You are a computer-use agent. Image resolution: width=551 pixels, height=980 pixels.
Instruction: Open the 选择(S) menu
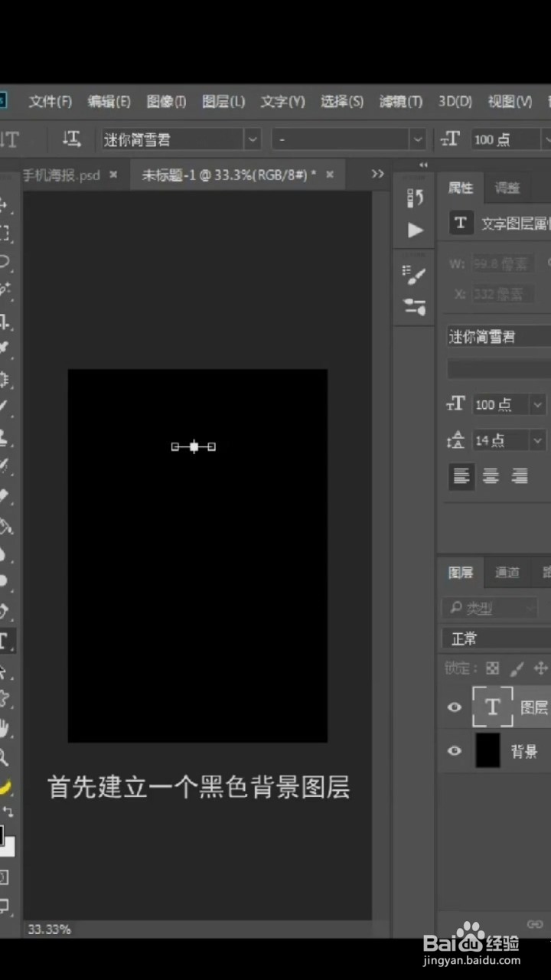pos(342,101)
